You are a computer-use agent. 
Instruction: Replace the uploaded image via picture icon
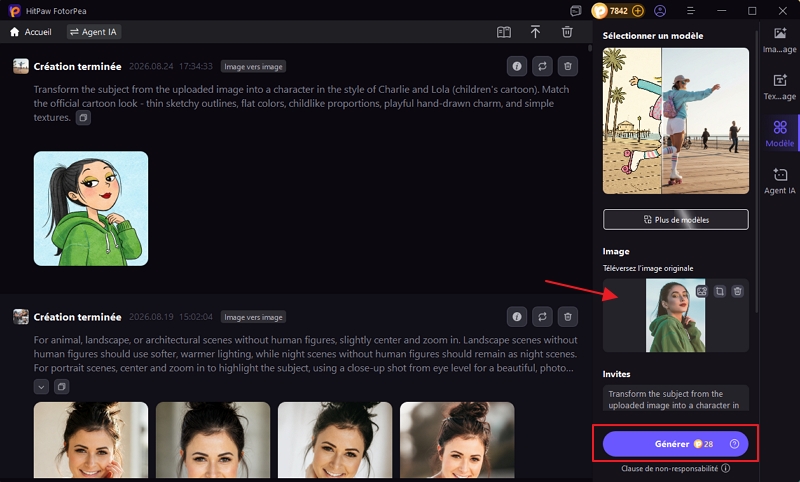(702, 291)
